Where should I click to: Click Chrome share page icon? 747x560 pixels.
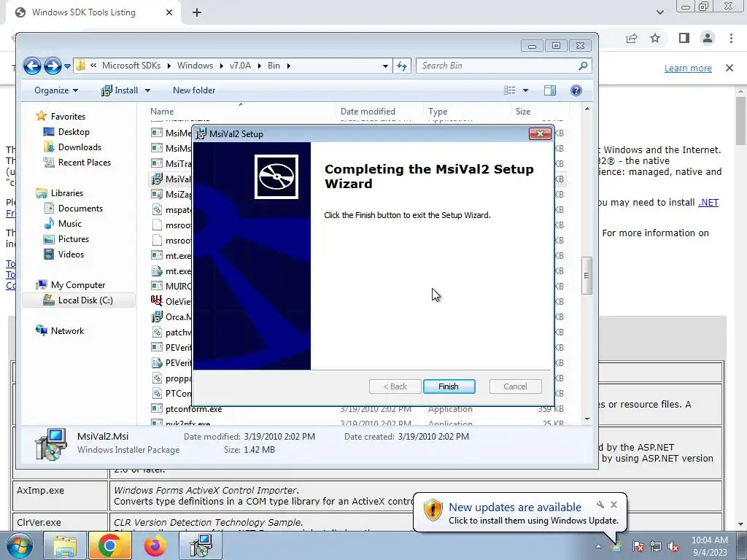[x=632, y=39]
